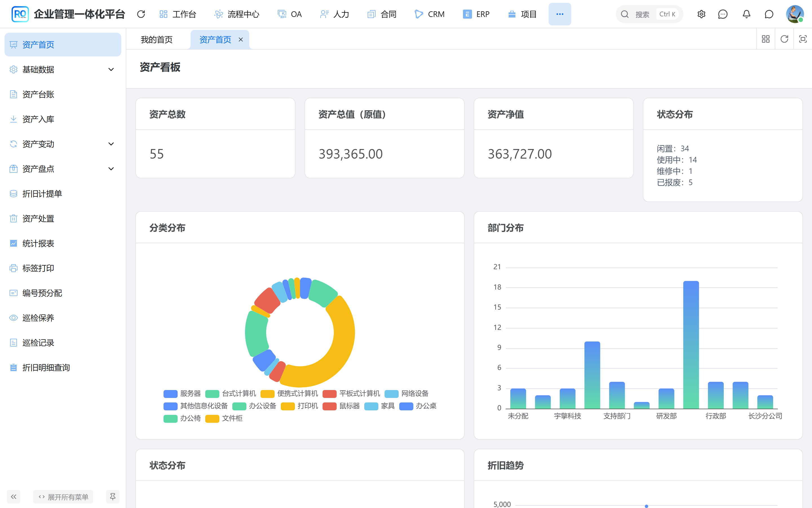Open 巡检记录 menu entry
812x508 pixels.
point(63,343)
